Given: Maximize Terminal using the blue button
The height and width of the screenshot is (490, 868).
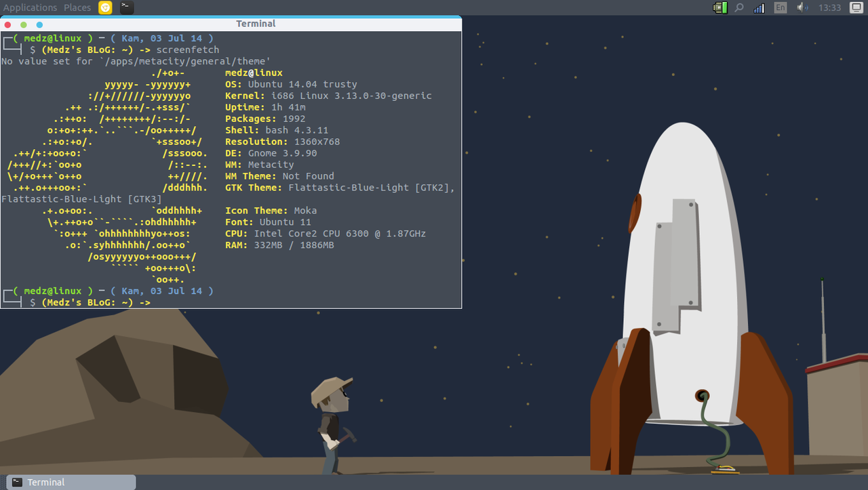Looking at the screenshot, I should click(x=39, y=24).
